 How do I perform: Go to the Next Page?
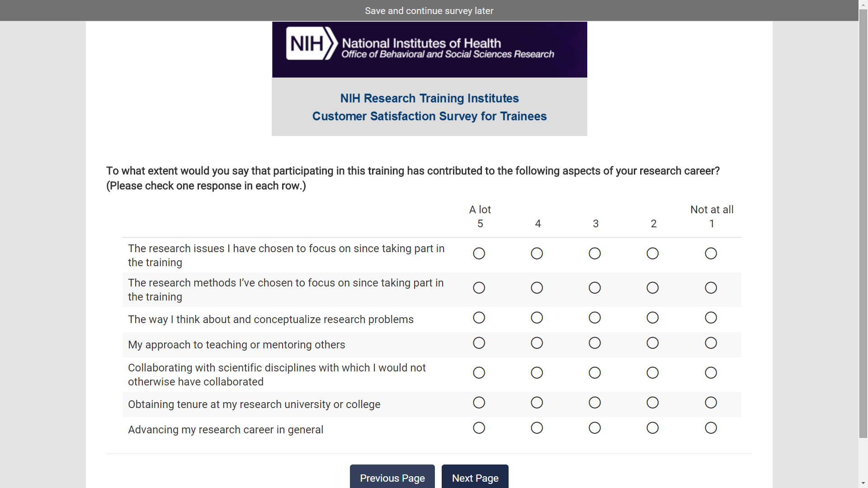475,478
